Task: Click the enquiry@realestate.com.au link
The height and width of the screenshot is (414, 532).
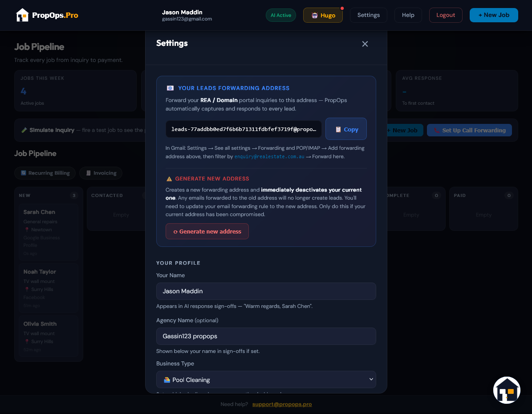Action: click(x=269, y=156)
